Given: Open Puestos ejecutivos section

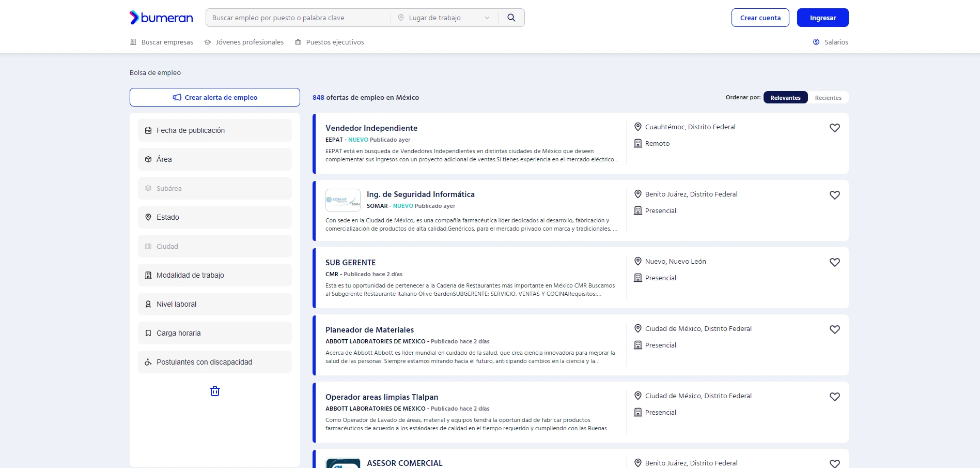Looking at the screenshot, I should [330, 42].
